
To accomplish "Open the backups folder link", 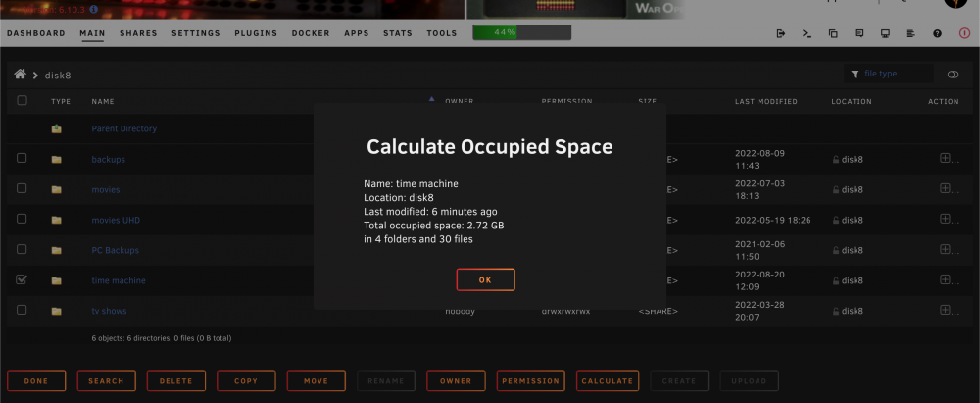I will (108, 160).
